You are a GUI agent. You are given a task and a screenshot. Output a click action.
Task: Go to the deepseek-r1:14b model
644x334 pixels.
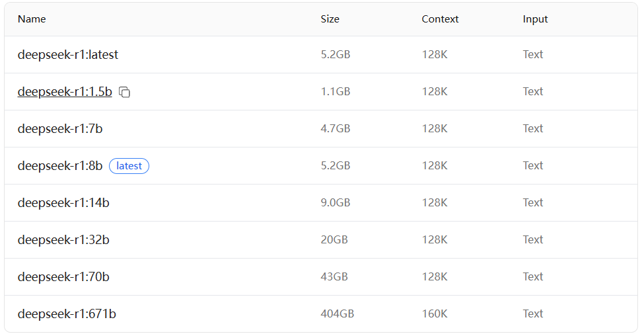[63, 203]
